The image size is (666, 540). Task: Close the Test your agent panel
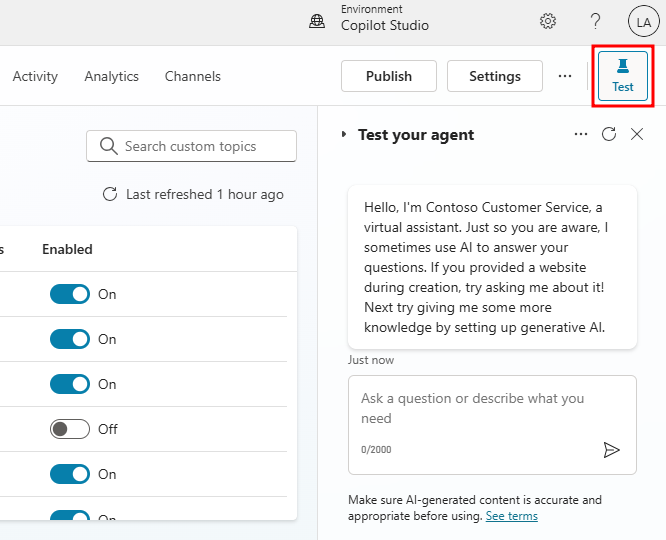[637, 134]
